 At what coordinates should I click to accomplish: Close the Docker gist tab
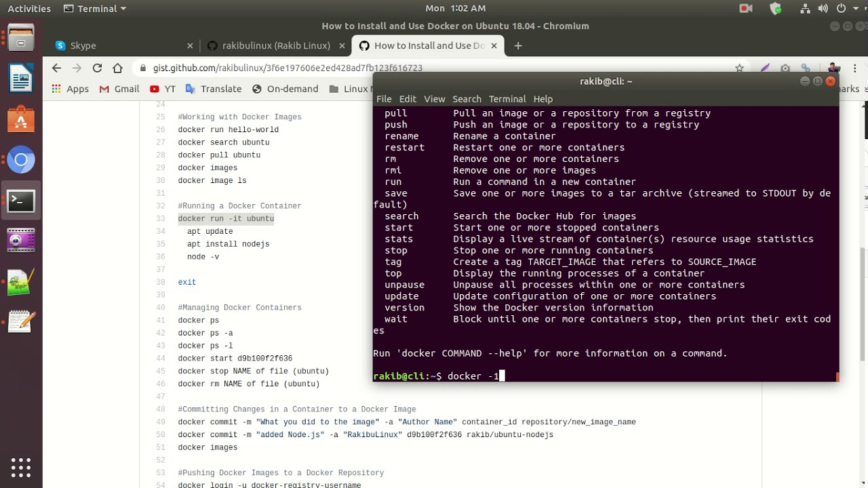click(x=494, y=45)
